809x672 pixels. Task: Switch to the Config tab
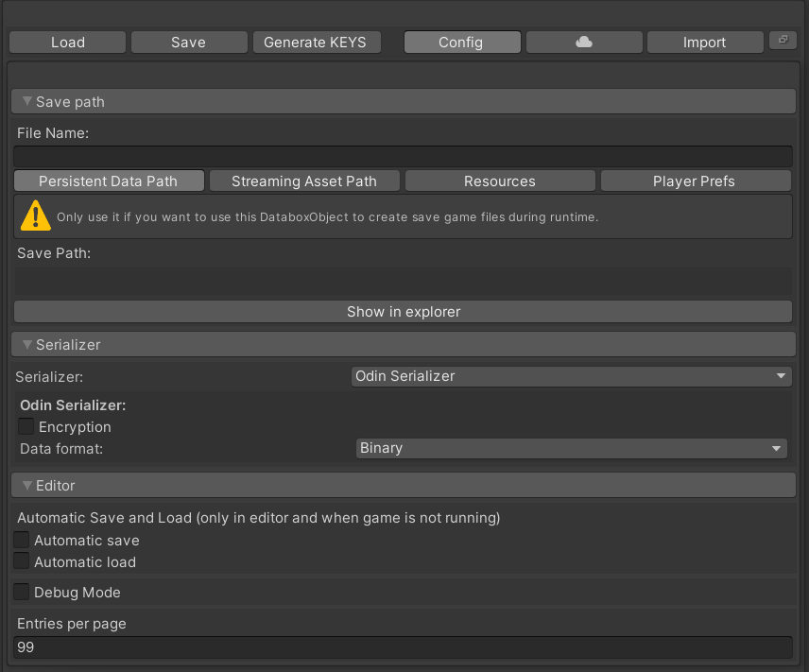(461, 43)
